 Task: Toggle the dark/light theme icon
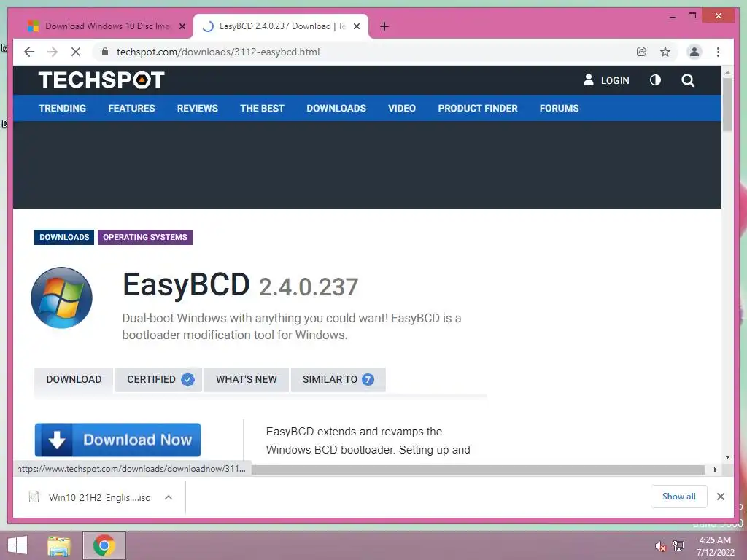pyautogui.click(x=656, y=80)
